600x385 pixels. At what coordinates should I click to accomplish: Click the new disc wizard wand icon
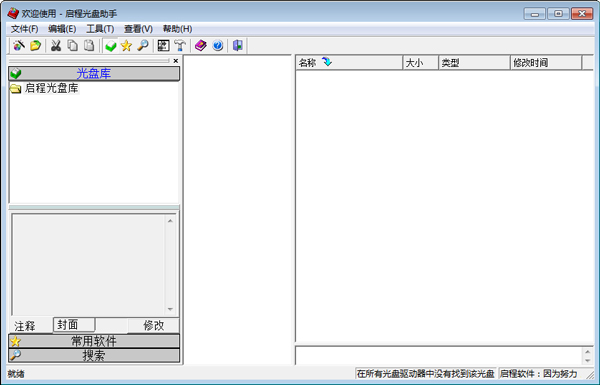coord(19,46)
